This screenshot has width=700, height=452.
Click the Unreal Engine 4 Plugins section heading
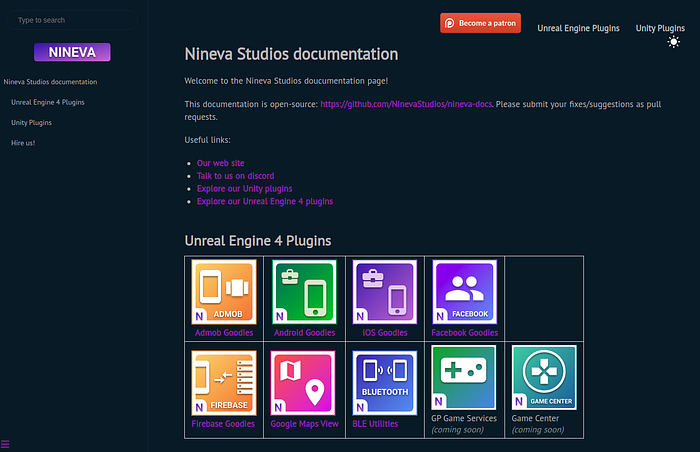click(x=258, y=241)
